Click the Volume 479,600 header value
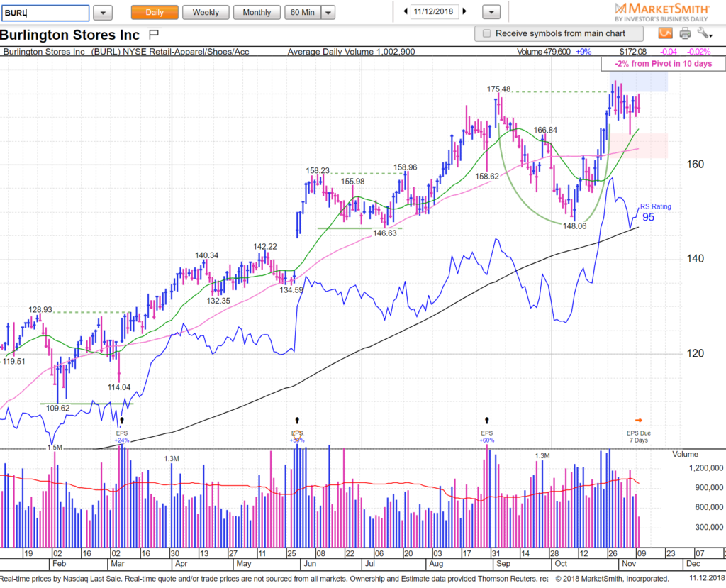The height and width of the screenshot is (588, 726). 544,52
